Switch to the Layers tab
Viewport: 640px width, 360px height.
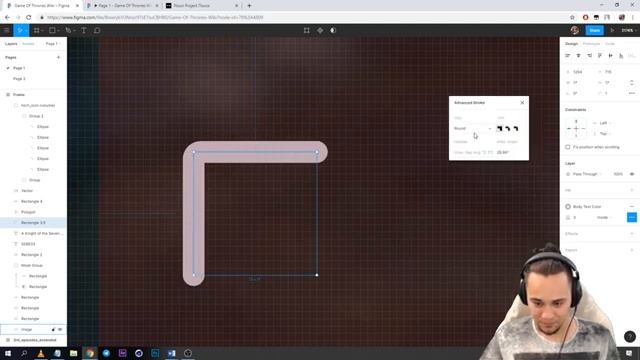pos(11,44)
